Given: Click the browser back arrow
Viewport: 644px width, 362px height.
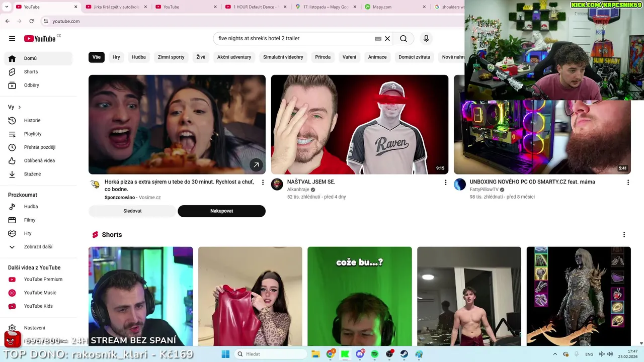Looking at the screenshot, I should pyautogui.click(x=8, y=21).
